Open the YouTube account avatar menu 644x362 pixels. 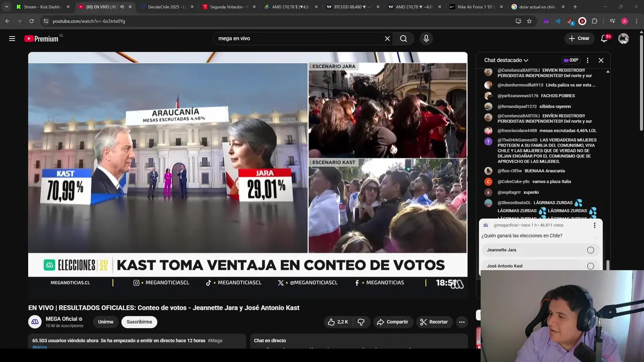click(x=623, y=38)
